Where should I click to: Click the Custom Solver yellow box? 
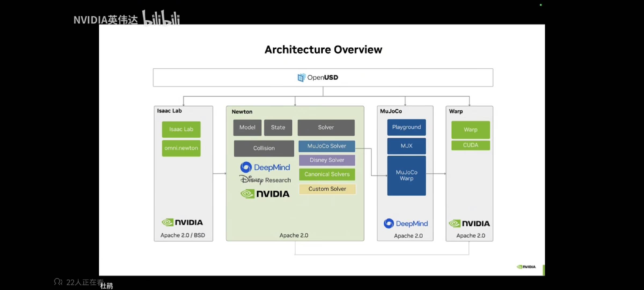327,189
